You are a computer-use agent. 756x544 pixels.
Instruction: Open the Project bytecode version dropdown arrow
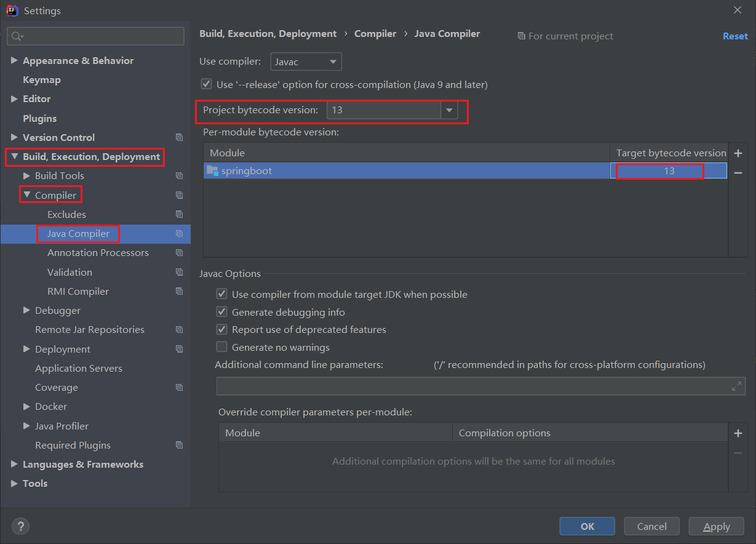point(450,111)
